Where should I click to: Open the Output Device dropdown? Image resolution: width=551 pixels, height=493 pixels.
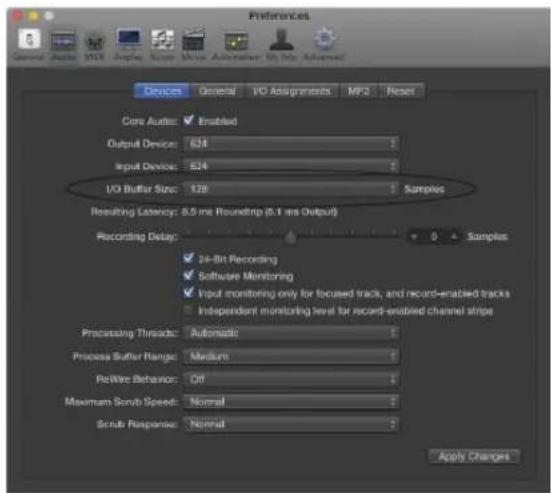(291, 144)
